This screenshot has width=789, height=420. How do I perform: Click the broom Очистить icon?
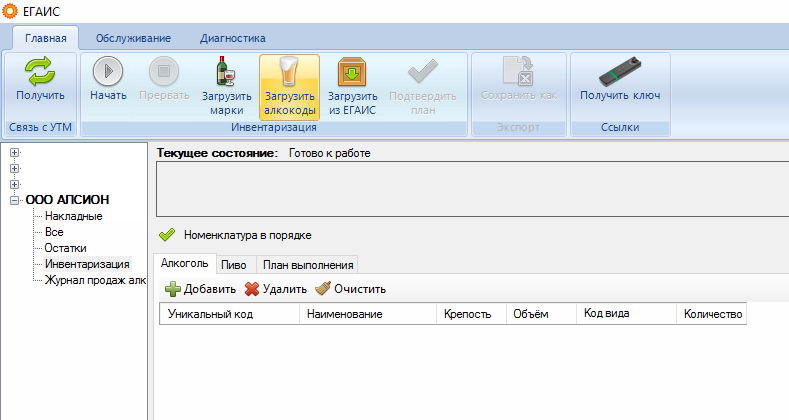(323, 288)
